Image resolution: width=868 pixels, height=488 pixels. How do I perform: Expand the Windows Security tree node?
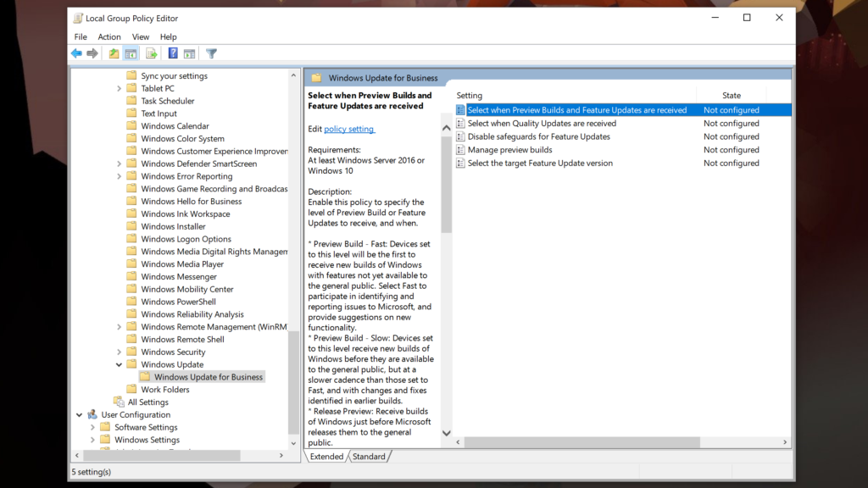pyautogui.click(x=119, y=352)
